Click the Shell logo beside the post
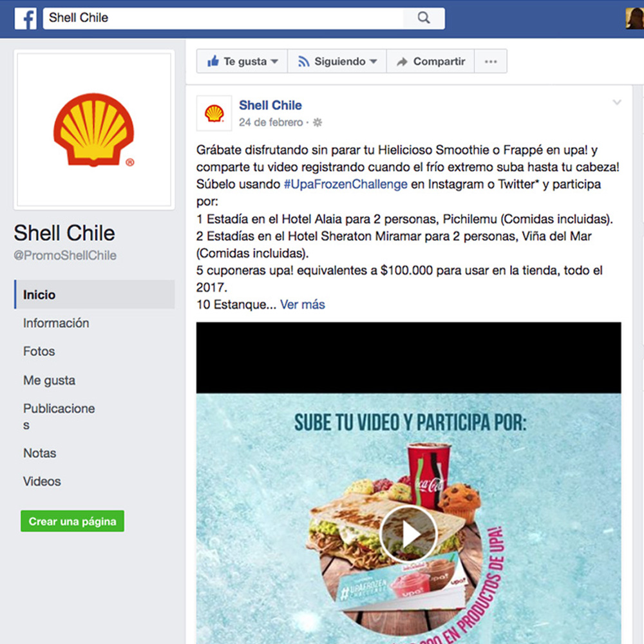Screen dimensions: 644x644 pyautogui.click(x=214, y=113)
